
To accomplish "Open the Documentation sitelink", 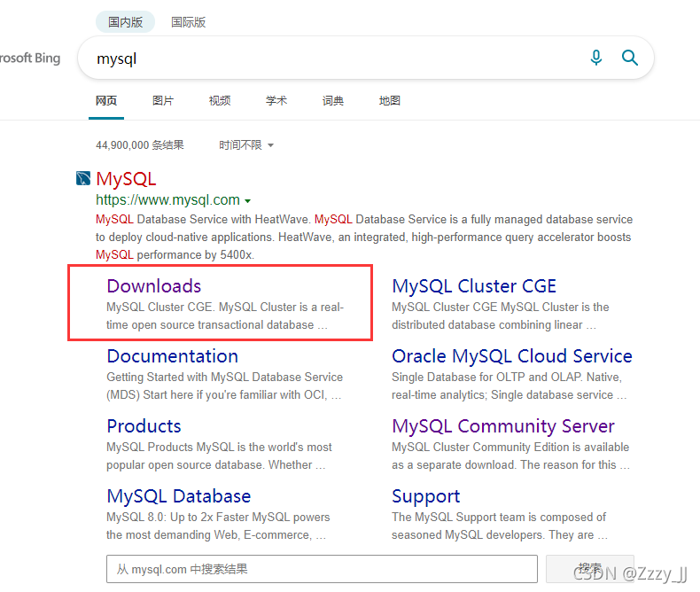I will coord(172,356).
